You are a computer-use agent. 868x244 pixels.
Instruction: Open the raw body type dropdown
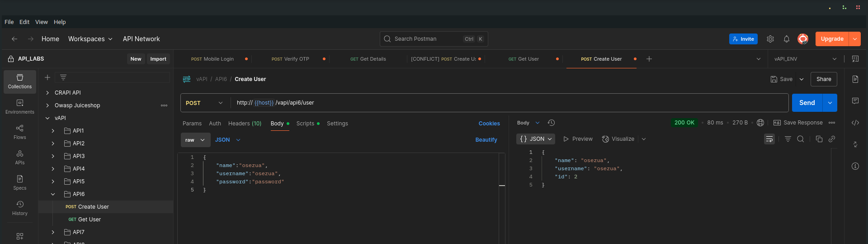point(196,140)
